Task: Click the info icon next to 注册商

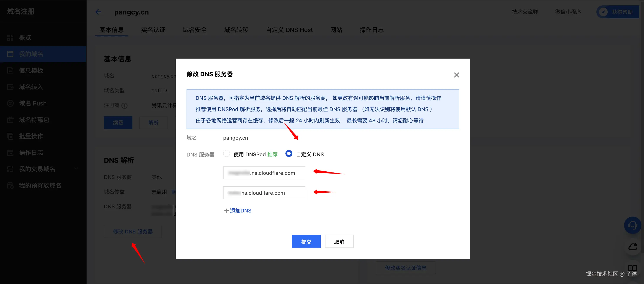Action: [124, 106]
